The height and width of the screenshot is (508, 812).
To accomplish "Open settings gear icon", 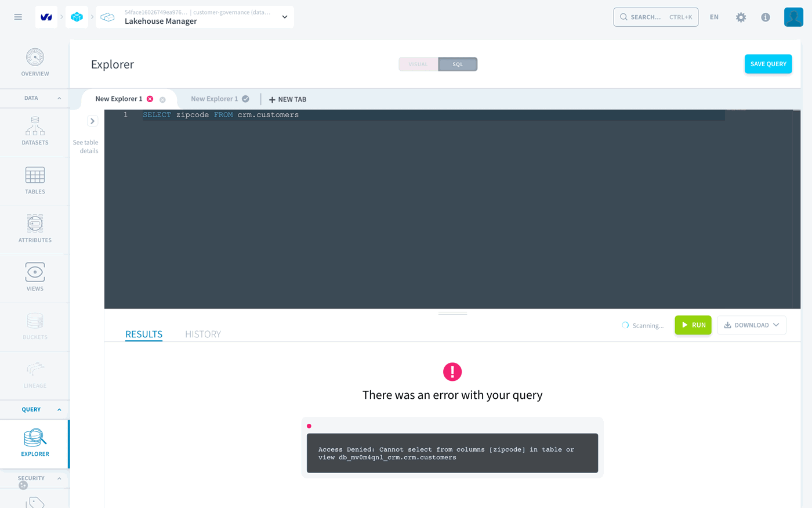I will point(741,17).
